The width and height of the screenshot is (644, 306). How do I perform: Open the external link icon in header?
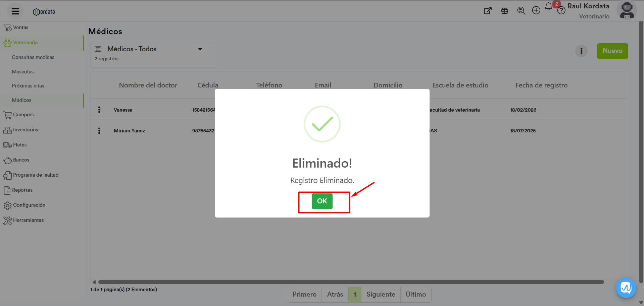(488, 11)
